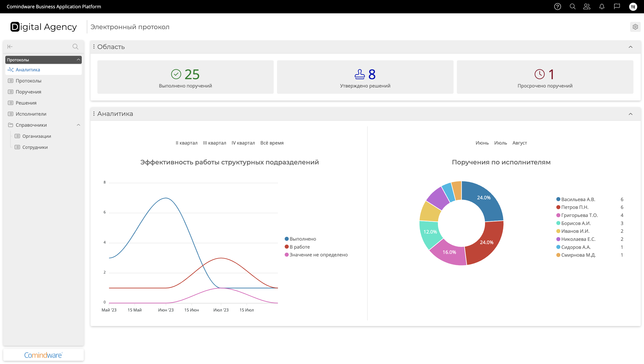Screen dimensions: 644x364
Task: Toggle Смирнова М.Д. in donut legend
Action: point(576,255)
